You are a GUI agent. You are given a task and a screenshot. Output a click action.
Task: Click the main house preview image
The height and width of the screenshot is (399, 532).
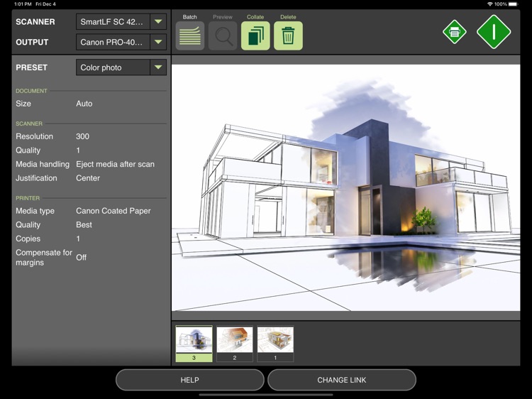pos(345,187)
